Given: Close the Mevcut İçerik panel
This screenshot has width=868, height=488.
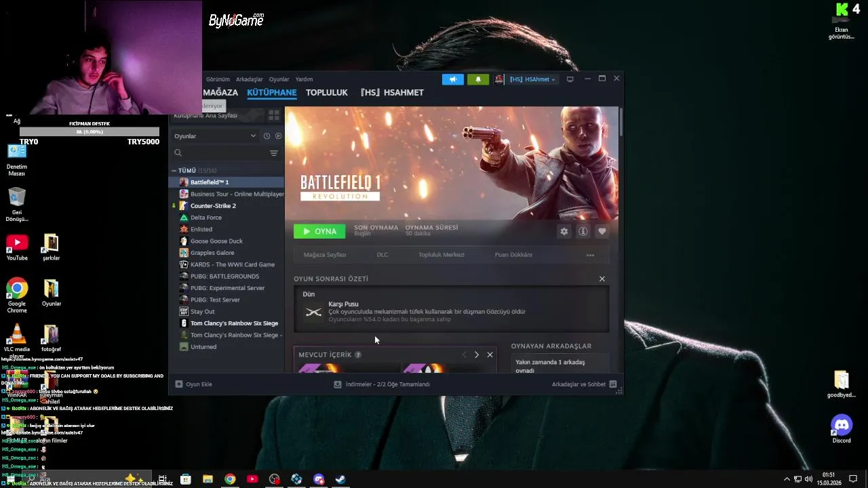Looking at the screenshot, I should [x=490, y=354].
